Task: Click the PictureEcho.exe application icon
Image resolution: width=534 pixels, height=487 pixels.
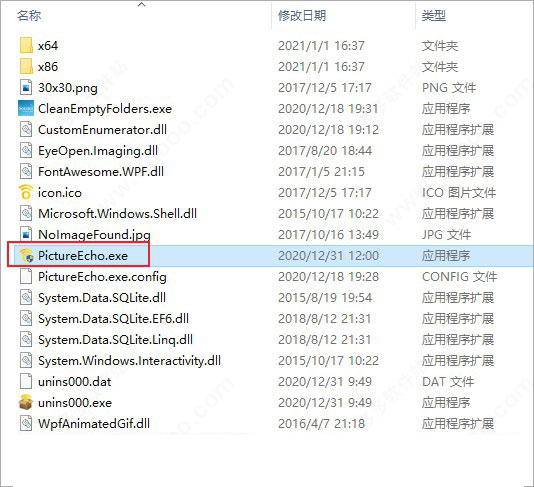Action: point(26,255)
